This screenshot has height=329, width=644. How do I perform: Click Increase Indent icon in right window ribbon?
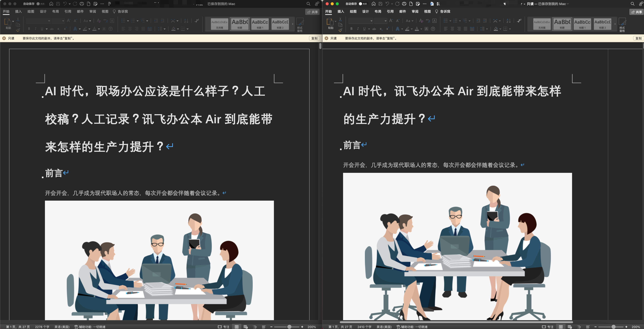click(485, 21)
